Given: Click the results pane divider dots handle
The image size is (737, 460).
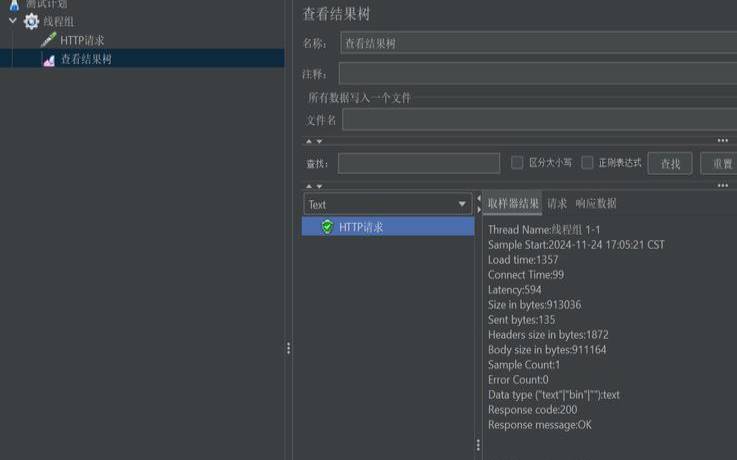Looking at the screenshot, I should pos(478,445).
